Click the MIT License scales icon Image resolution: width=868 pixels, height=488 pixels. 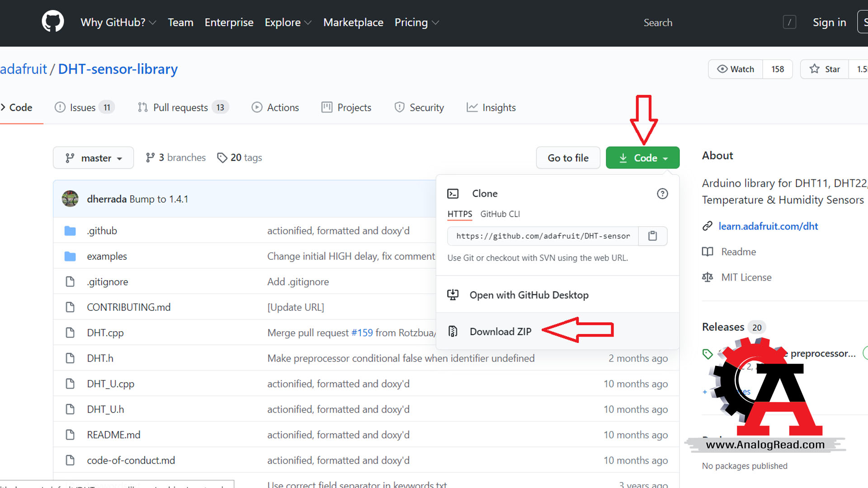[708, 277]
